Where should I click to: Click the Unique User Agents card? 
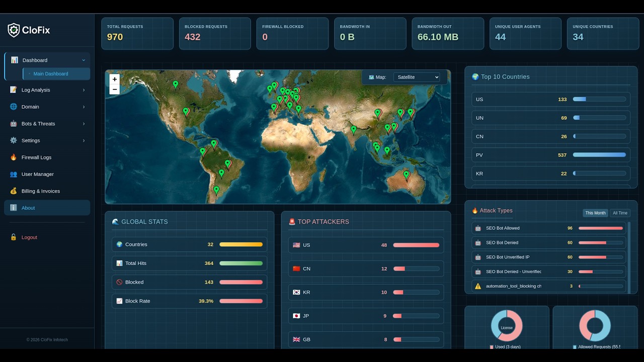525,34
